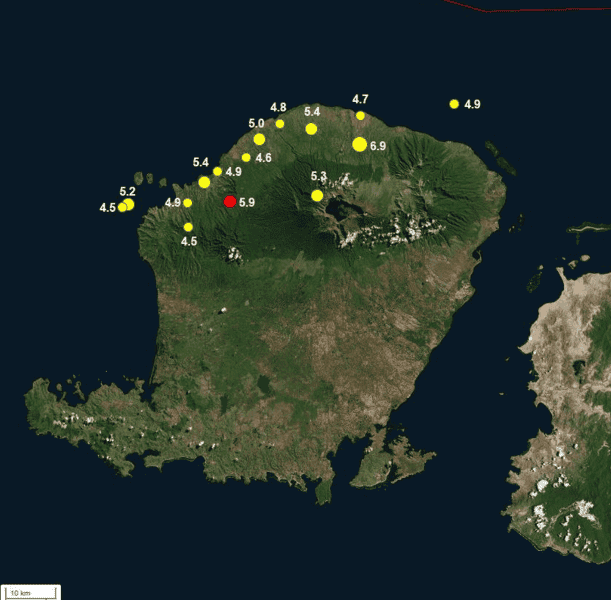This screenshot has height=600, width=611.
Task: Select the 4.6 magnitude label text
Action: point(263,158)
